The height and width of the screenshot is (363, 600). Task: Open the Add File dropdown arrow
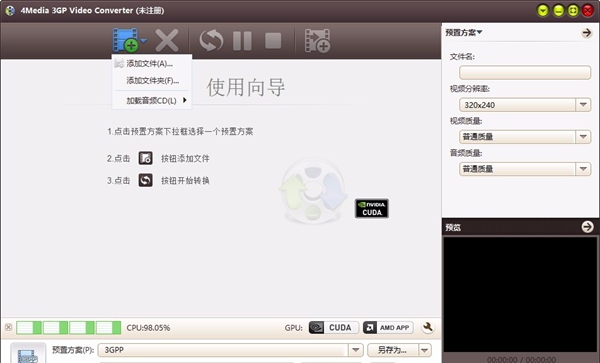pyautogui.click(x=143, y=40)
